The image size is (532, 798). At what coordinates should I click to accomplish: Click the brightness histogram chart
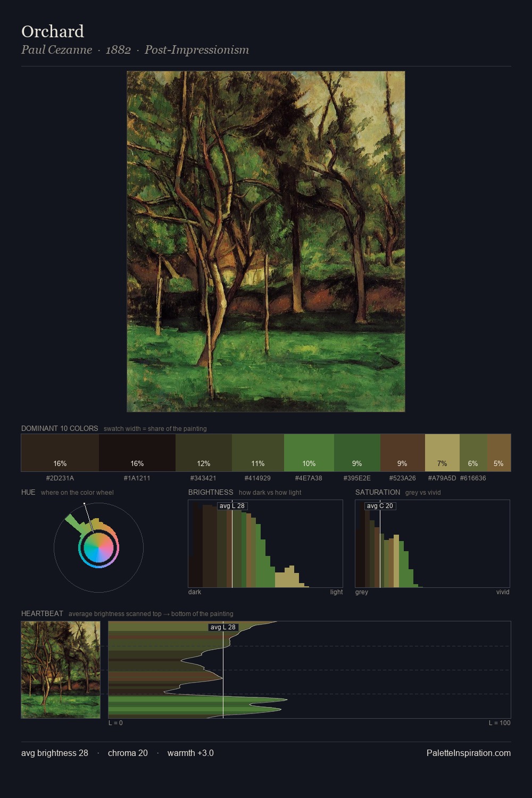tap(265, 544)
